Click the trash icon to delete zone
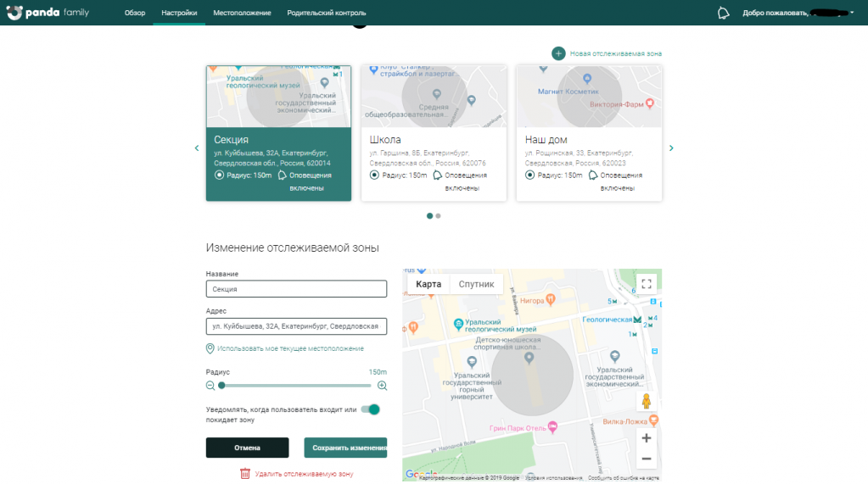Viewport: 868px width, 484px height. point(245,474)
